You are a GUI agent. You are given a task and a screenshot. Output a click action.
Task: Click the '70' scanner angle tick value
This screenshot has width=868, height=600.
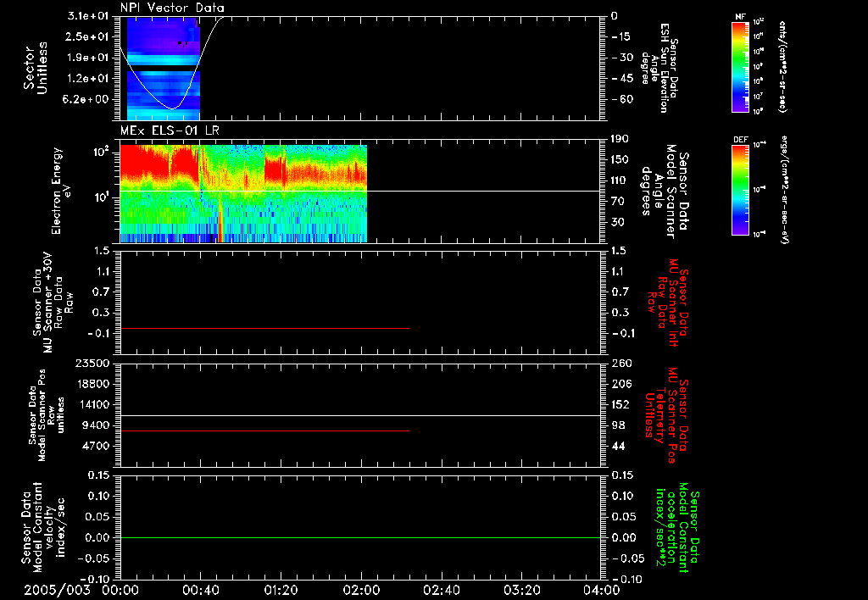(618, 202)
